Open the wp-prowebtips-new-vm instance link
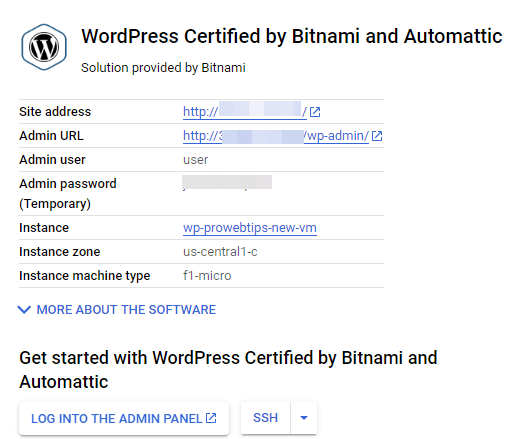Screen dimensions: 523x439 click(250, 228)
